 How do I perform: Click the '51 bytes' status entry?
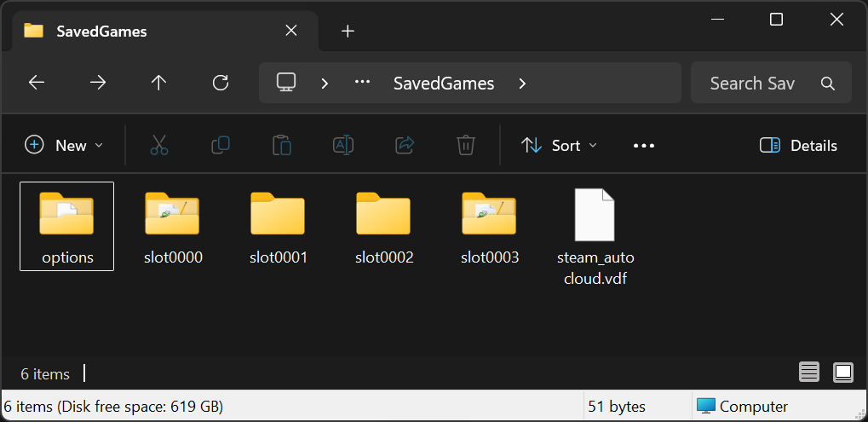[617, 407]
